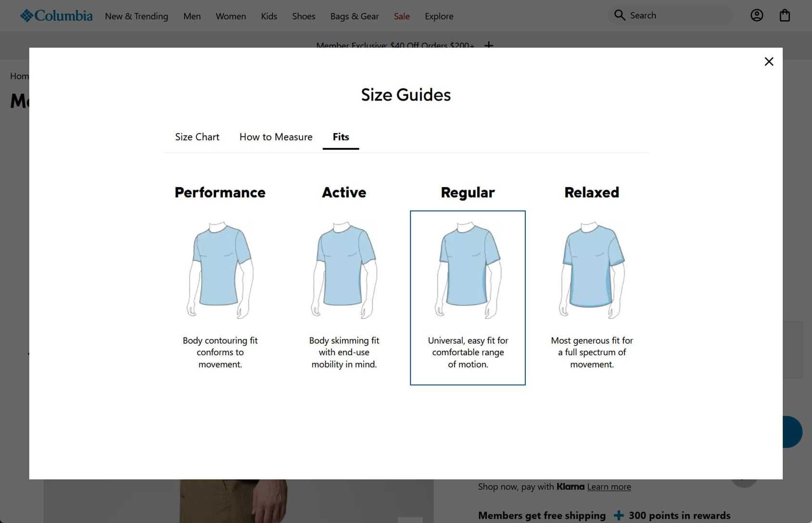This screenshot has width=812, height=523.
Task: Click 'Universal, easy fit' description text
Action: click(468, 352)
